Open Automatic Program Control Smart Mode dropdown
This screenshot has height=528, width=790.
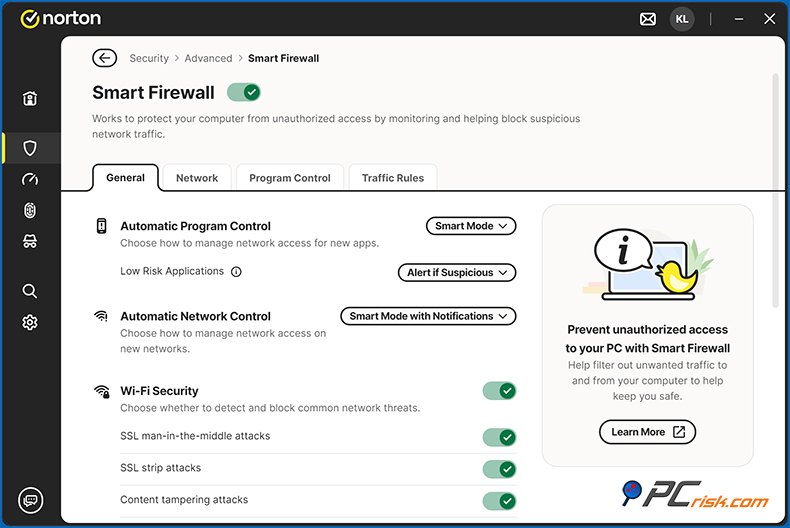(471, 226)
